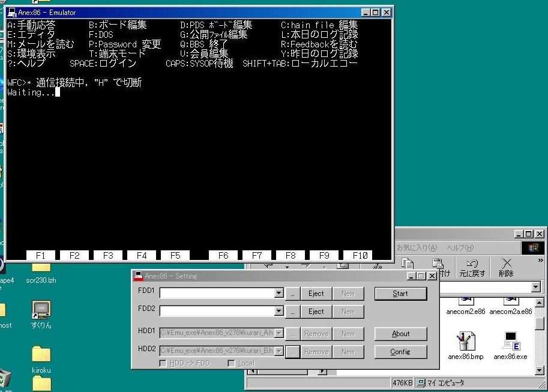Eject the FDD2 disk

pyautogui.click(x=316, y=312)
